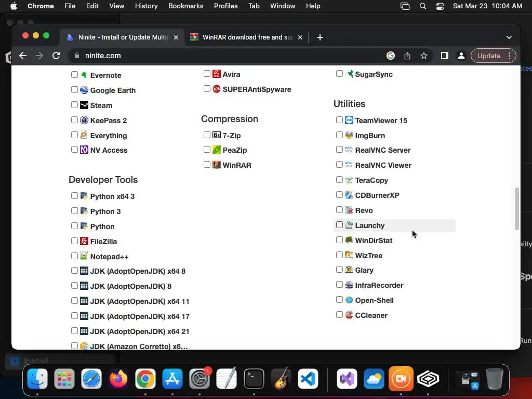The height and width of the screenshot is (399, 532).
Task: Toggle the Chrome side panel icon
Action: point(445,56)
